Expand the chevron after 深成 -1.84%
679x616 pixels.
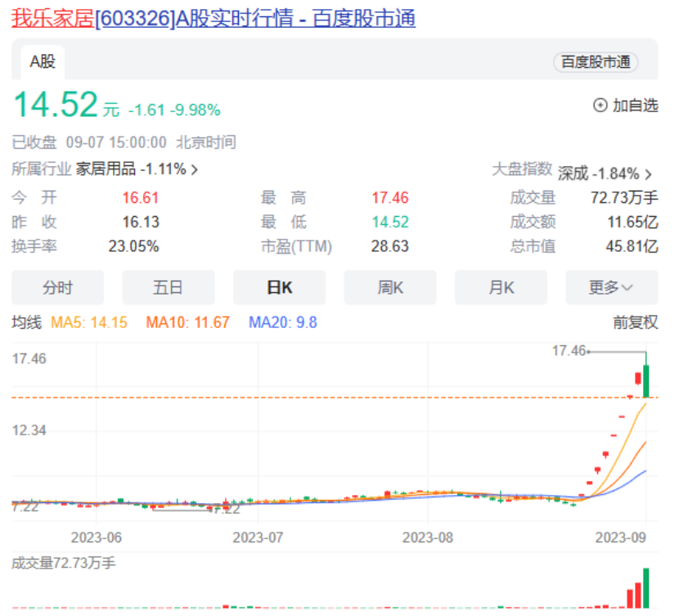pyautogui.click(x=648, y=174)
